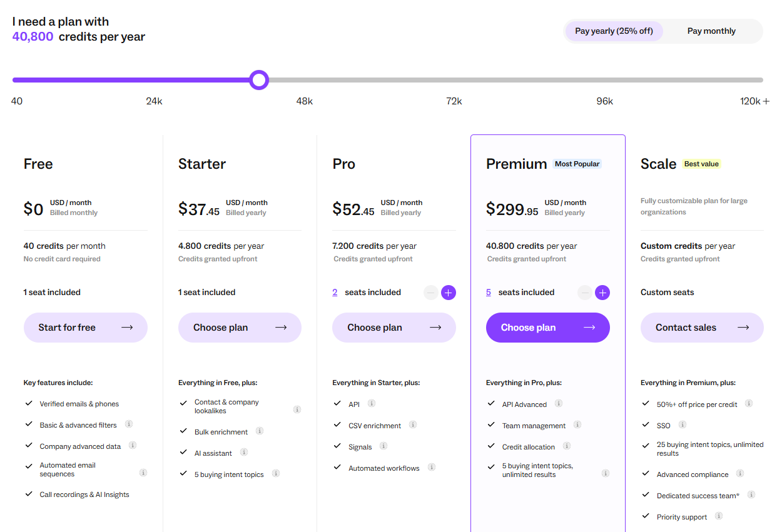Click Start for free button

(x=86, y=328)
